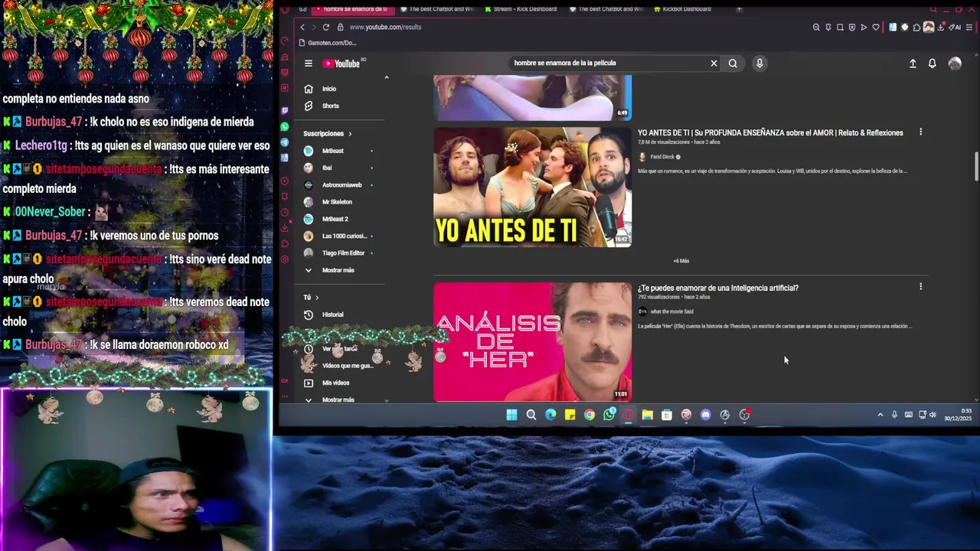Open the taskbar clock showing 0:33
Image resolution: width=980 pixels, height=551 pixels.
[958, 415]
